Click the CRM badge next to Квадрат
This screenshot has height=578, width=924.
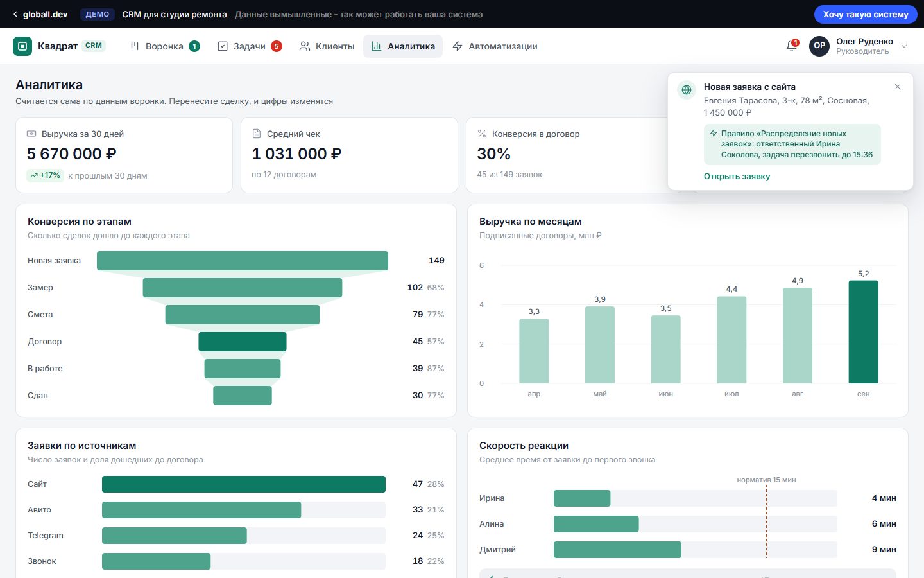(x=94, y=46)
